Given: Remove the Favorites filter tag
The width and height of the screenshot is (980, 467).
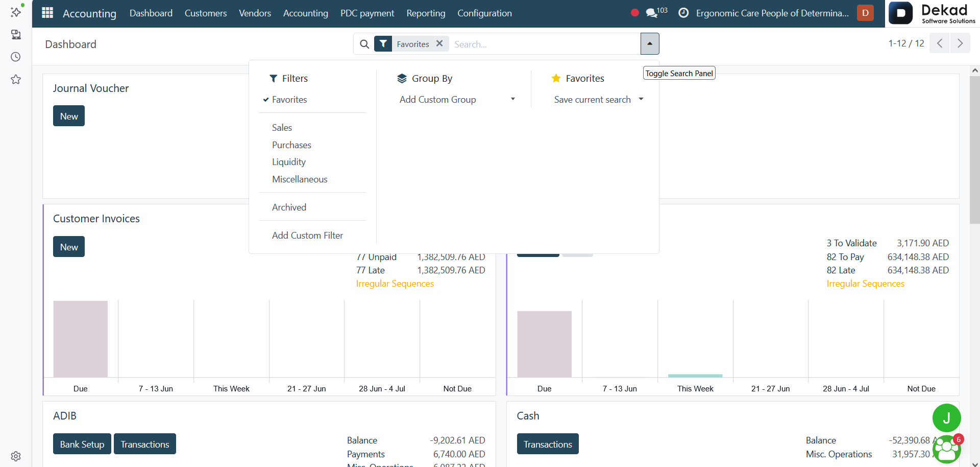Looking at the screenshot, I should click(x=439, y=44).
